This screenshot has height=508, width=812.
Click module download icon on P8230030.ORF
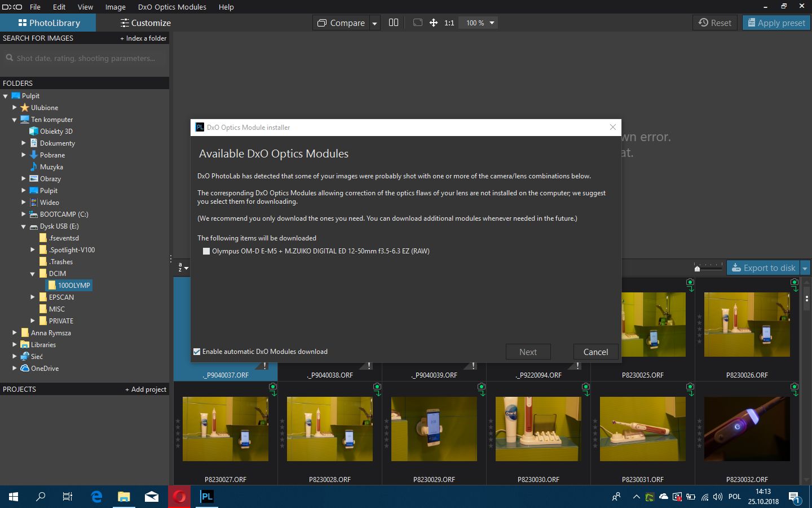tap(586, 389)
